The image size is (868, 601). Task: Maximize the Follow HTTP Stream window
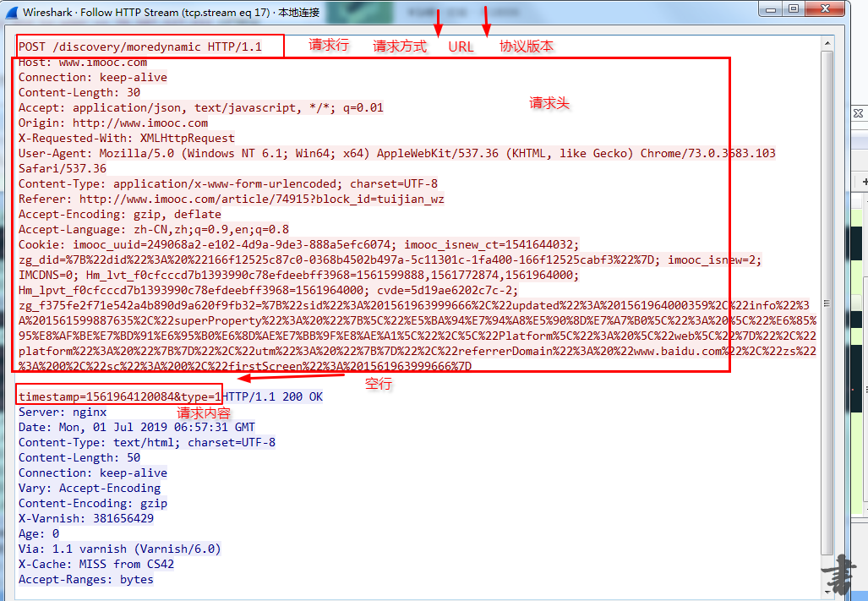click(x=794, y=8)
